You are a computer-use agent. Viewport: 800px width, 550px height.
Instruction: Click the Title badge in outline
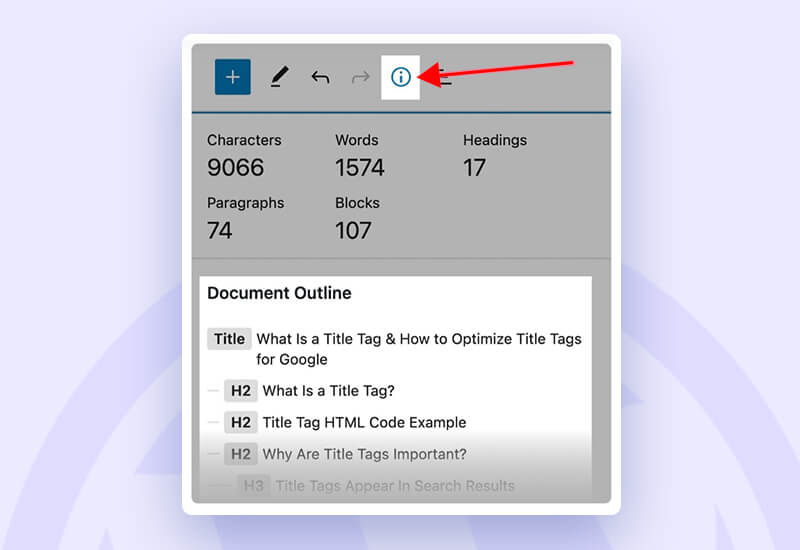(x=229, y=339)
